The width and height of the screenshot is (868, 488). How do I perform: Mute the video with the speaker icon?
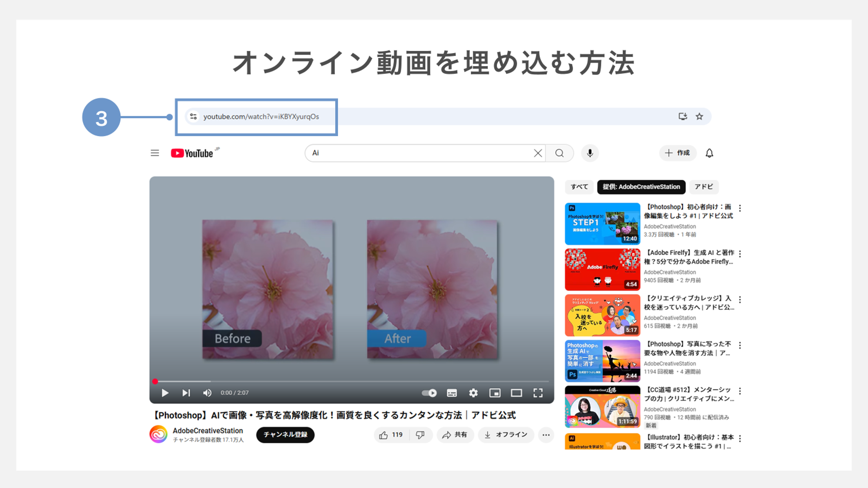tap(207, 393)
